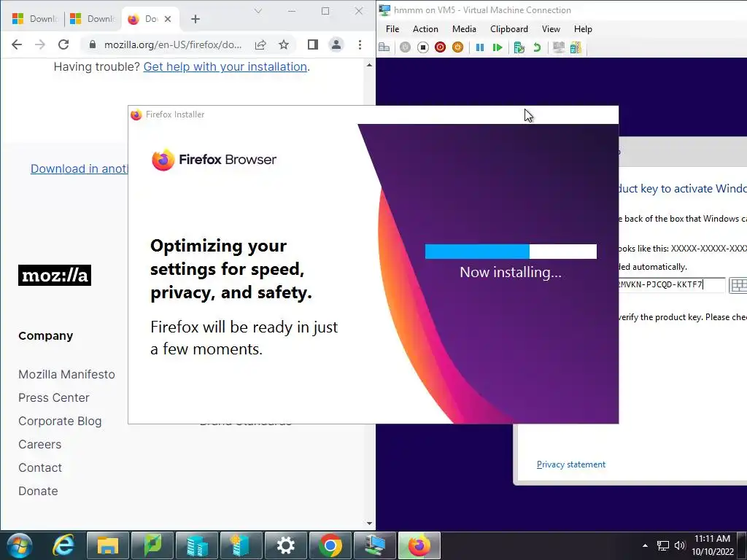Switch to first Microsoft Download tab
Image resolution: width=747 pixels, height=560 pixels.
[35, 19]
